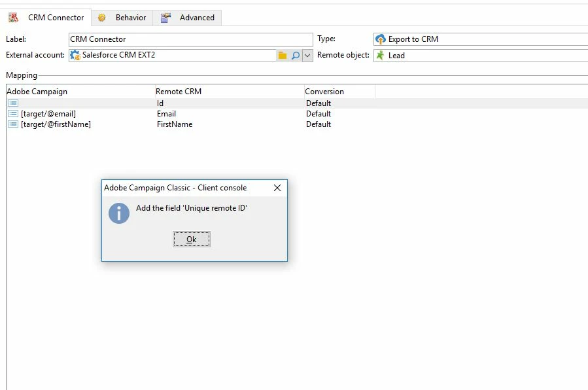
Task: Confirm the dialog with the Ok button
Action: coord(192,239)
